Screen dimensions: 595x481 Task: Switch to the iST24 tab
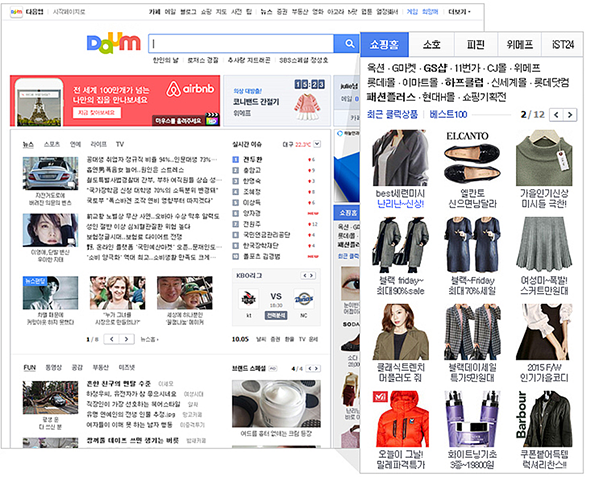tap(563, 45)
